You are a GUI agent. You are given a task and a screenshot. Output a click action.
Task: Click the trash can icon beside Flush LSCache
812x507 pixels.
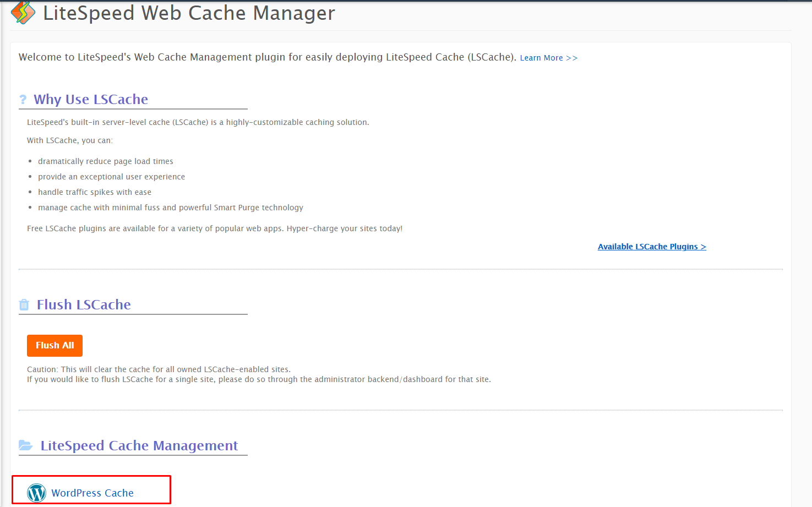click(x=24, y=304)
